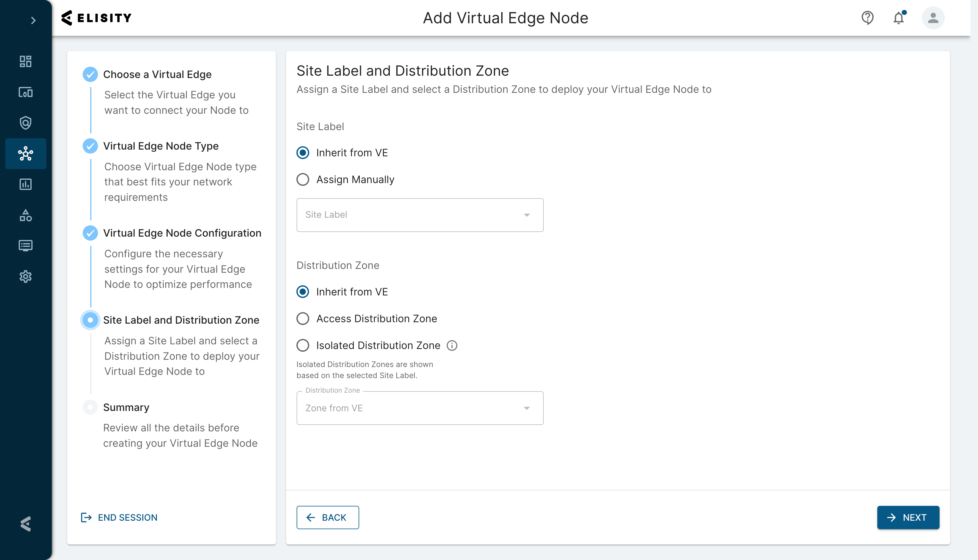Click the info icon beside Isolated Distribution Zone
This screenshot has width=978, height=560.
coord(452,345)
